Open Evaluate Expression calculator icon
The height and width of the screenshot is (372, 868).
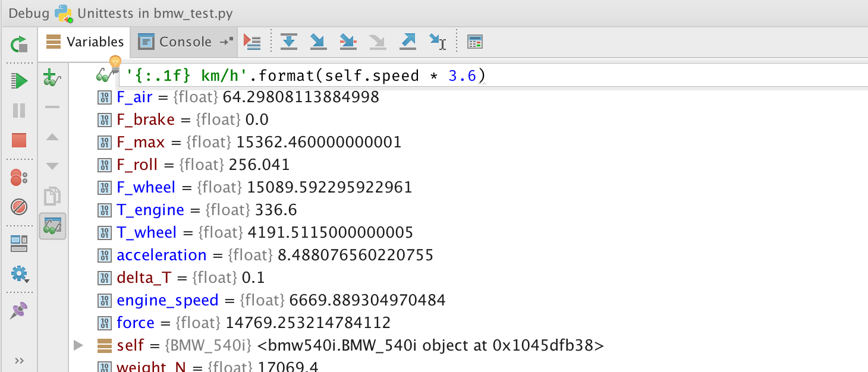coord(474,42)
